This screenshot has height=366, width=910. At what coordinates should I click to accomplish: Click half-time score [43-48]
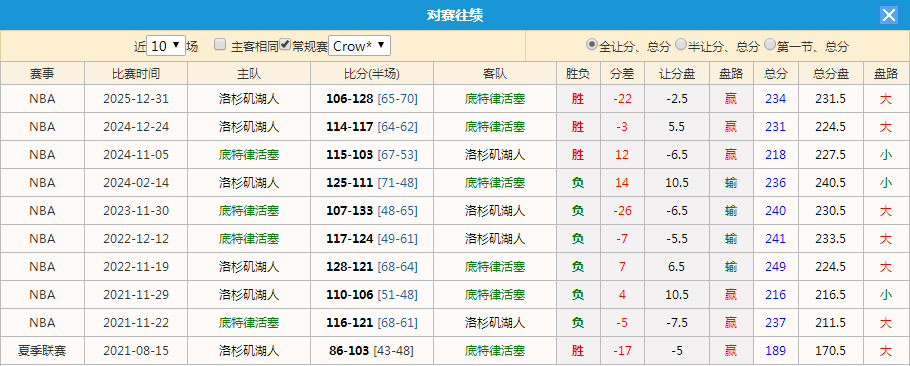393,350
